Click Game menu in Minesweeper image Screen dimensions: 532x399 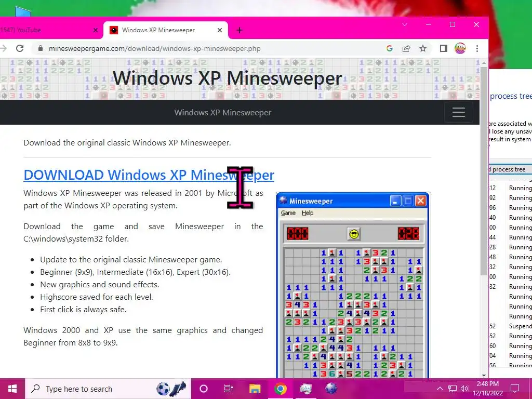point(288,213)
